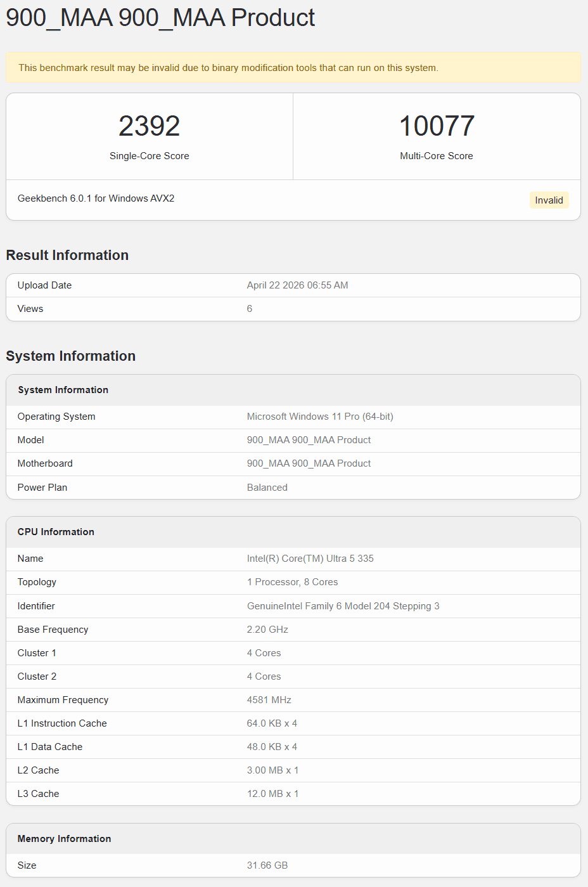Select the multi-core score 10077

(x=437, y=126)
